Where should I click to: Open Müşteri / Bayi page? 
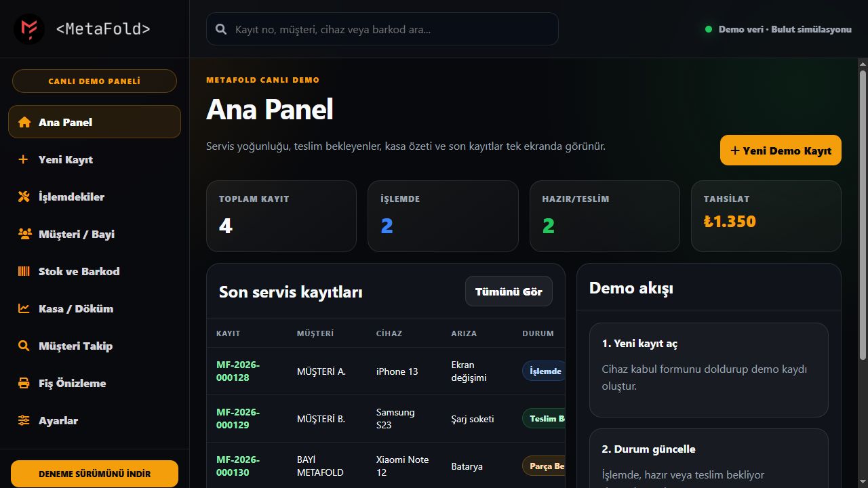(x=94, y=234)
